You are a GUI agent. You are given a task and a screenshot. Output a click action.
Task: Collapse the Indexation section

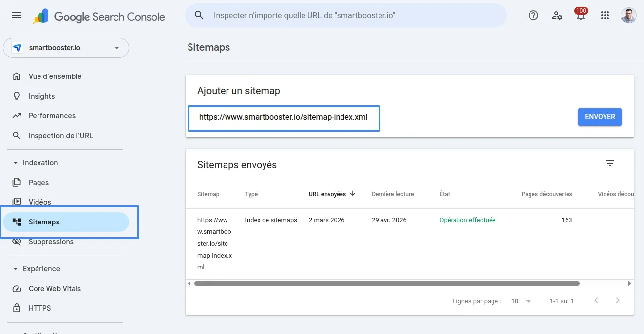16,163
